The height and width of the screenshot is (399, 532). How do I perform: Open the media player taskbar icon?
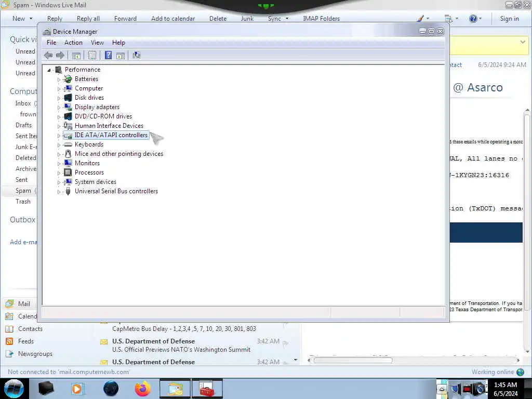[77, 389]
